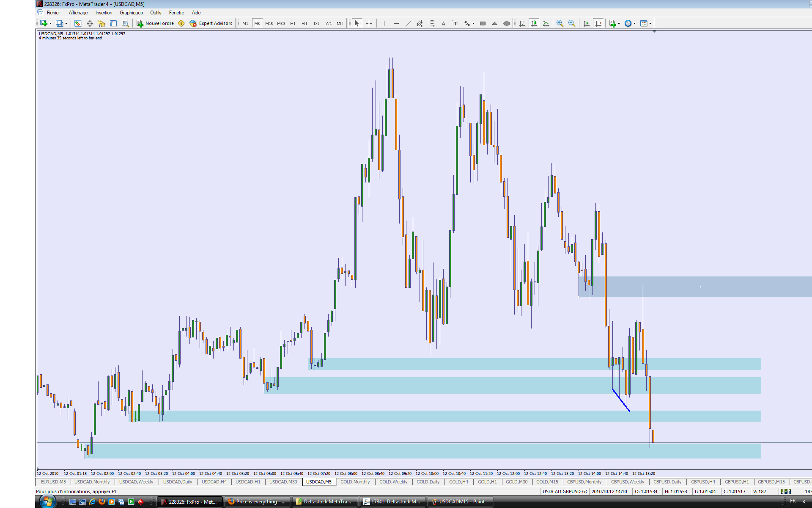Select the Triangle shape tool
This screenshot has width=812, height=508.
[494, 23]
